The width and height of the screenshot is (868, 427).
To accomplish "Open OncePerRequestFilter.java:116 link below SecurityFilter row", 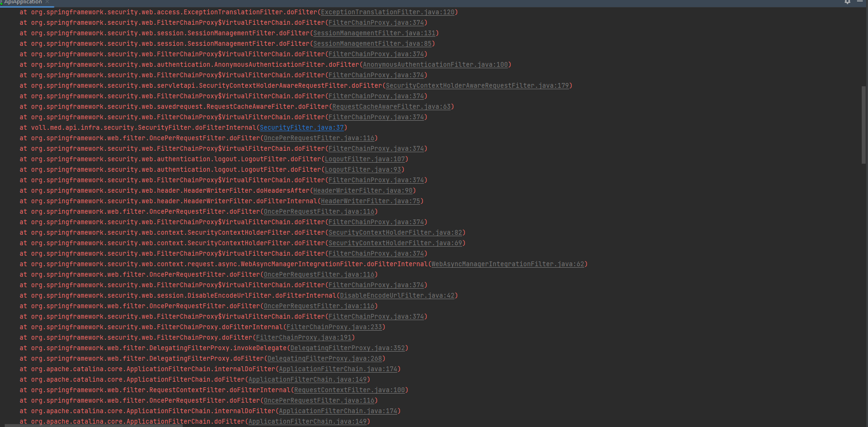I will coord(319,138).
